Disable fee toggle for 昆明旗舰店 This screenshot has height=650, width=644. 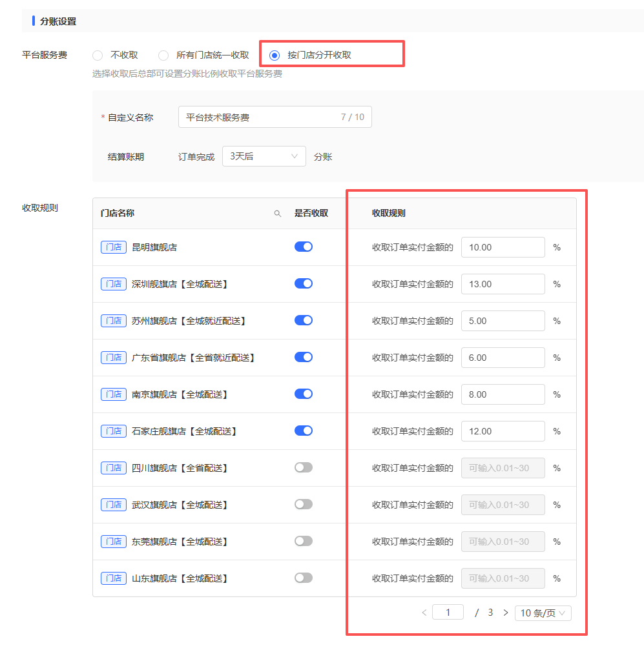click(303, 247)
